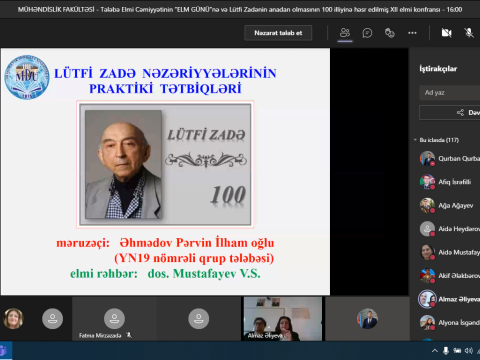Open the meeting chat icon

coord(367,33)
